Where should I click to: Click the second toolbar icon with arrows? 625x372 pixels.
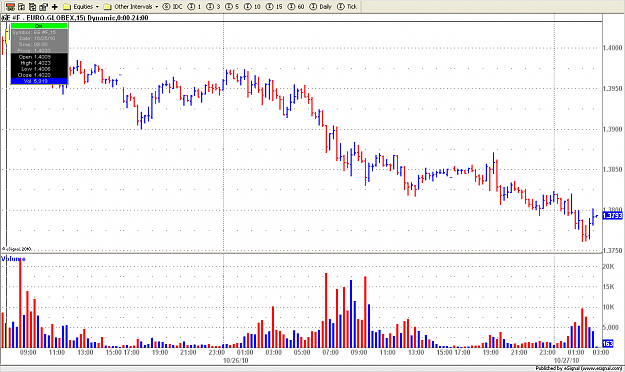click(x=22, y=7)
